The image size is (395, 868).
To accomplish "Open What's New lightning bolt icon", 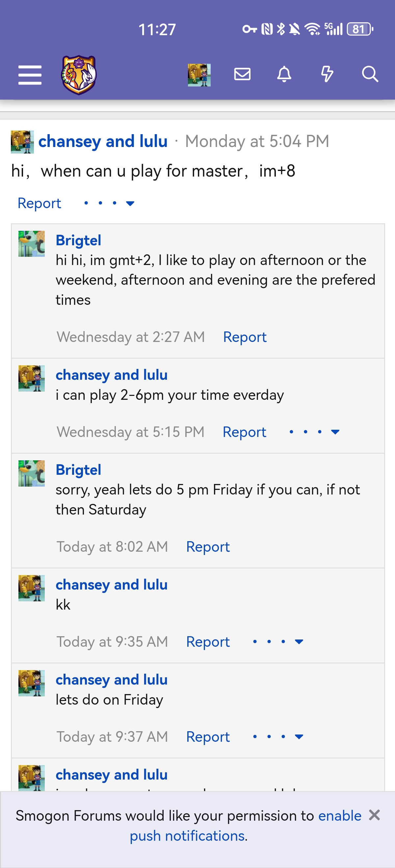I will [x=327, y=74].
